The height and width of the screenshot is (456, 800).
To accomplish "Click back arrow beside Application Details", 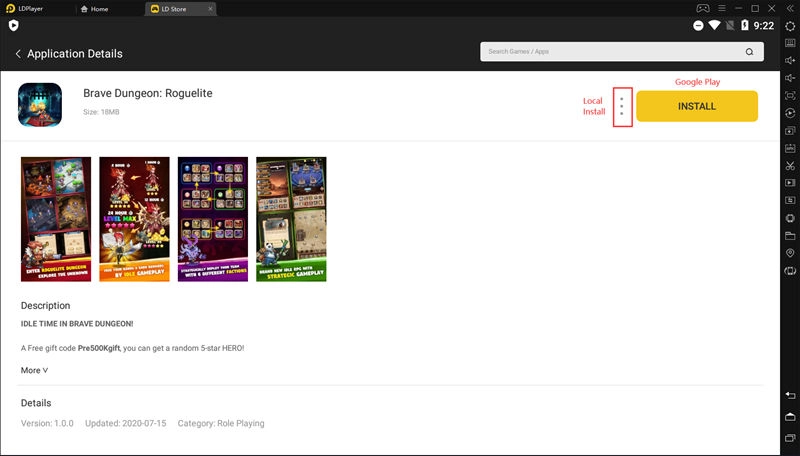I will coord(18,54).
